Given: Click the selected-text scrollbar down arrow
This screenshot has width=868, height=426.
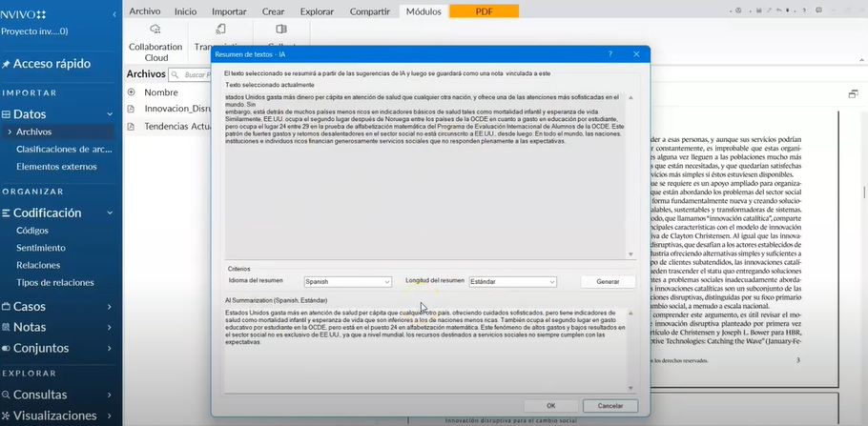Looking at the screenshot, I should tap(630, 254).
